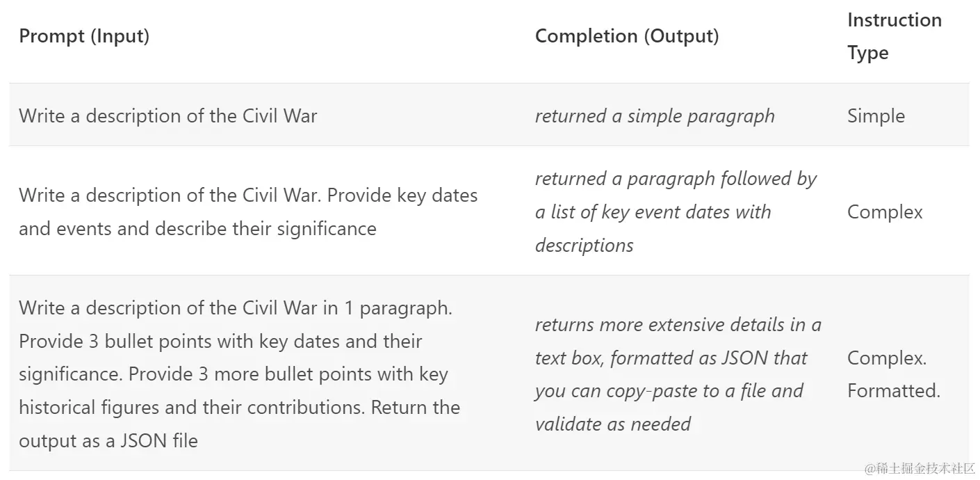Click "returns more extensive details in a" line
The image size is (980, 480).
click(x=678, y=325)
